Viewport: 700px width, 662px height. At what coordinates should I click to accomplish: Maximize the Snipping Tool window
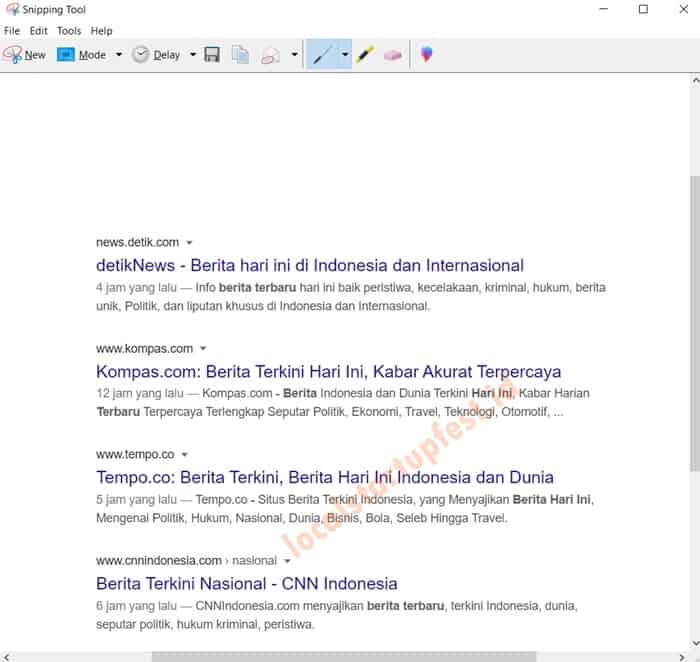point(643,9)
